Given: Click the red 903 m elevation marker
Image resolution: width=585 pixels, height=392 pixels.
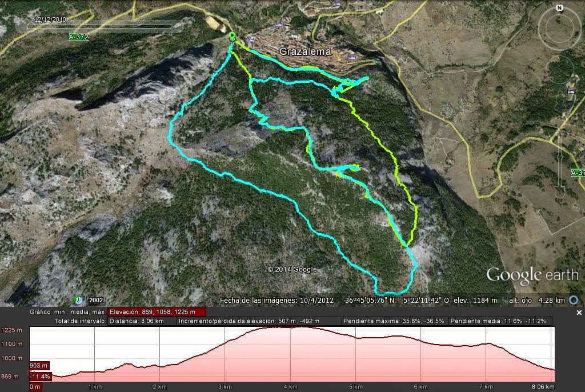Looking at the screenshot, I should click(x=39, y=366).
